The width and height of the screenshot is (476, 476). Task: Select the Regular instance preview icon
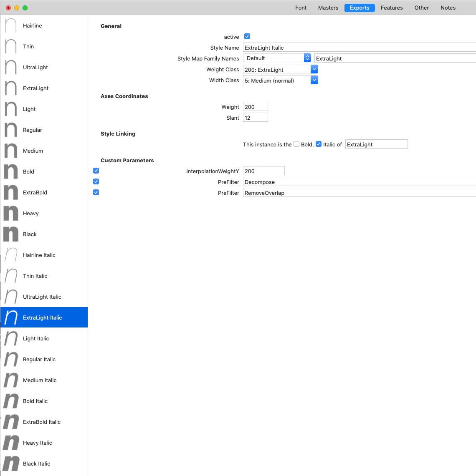[x=11, y=130]
